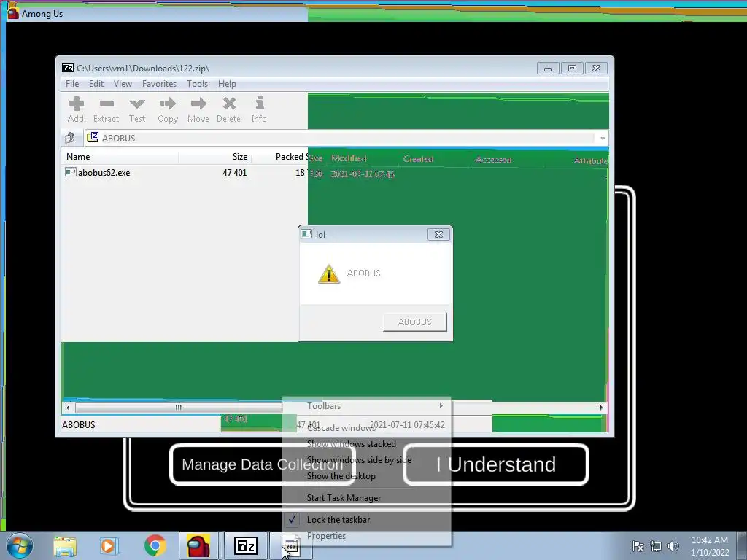747x560 pixels.
Task: Launch Windows Media Player from taskbar
Action: [109, 546]
